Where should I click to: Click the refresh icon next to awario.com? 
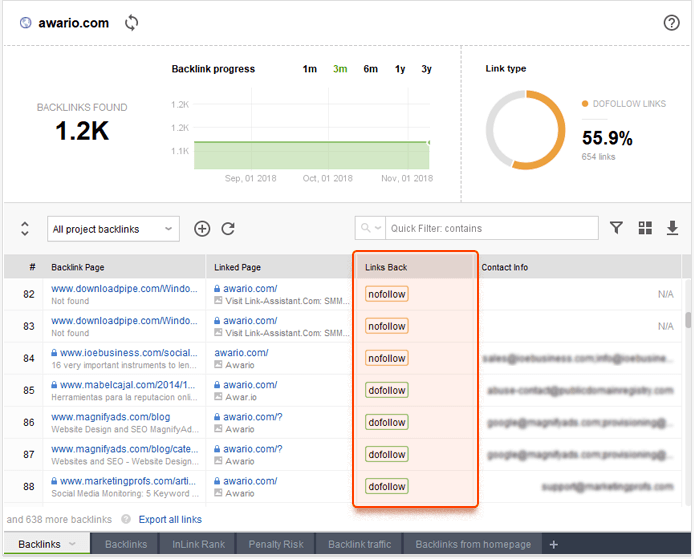[131, 23]
